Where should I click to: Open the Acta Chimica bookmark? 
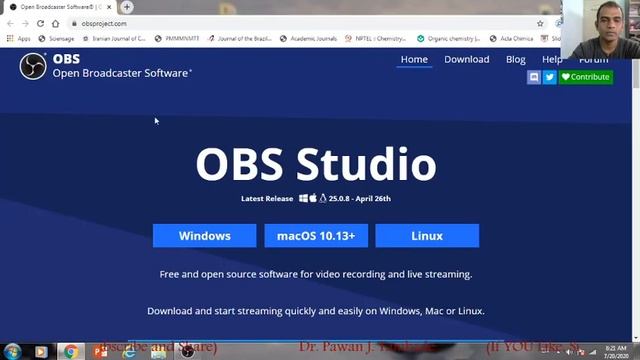tap(511, 38)
